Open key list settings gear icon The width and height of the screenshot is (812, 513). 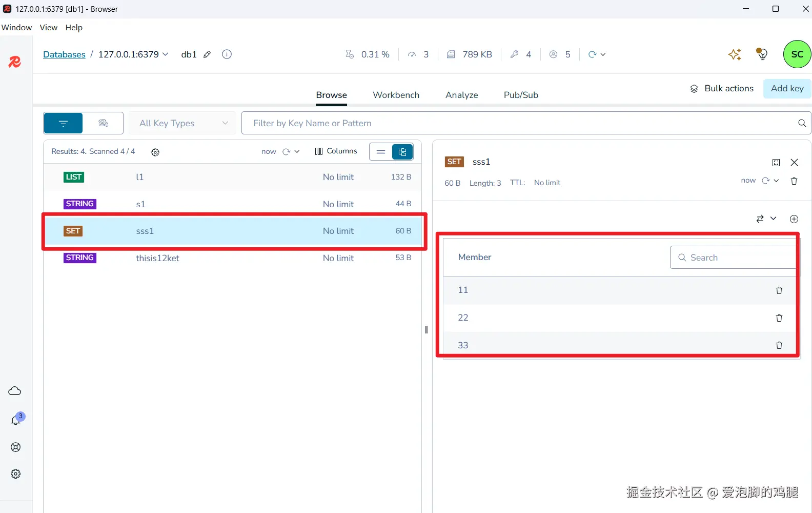click(155, 152)
